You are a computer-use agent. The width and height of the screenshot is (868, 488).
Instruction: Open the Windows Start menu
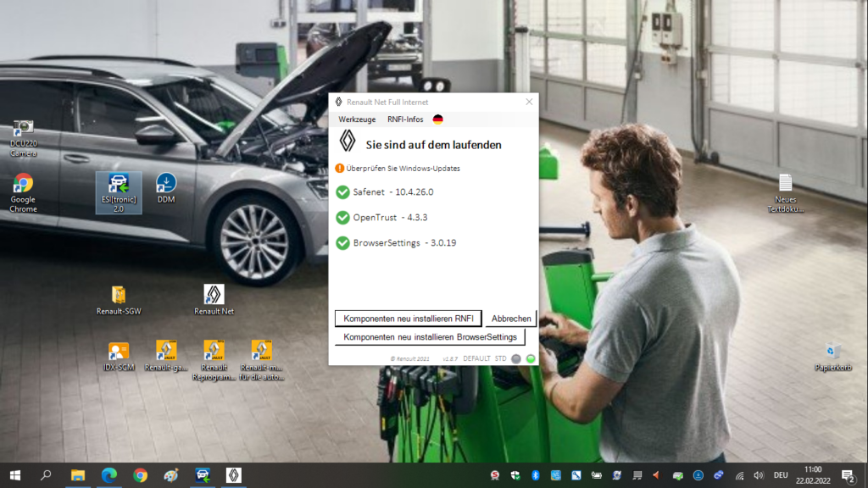pyautogui.click(x=15, y=475)
